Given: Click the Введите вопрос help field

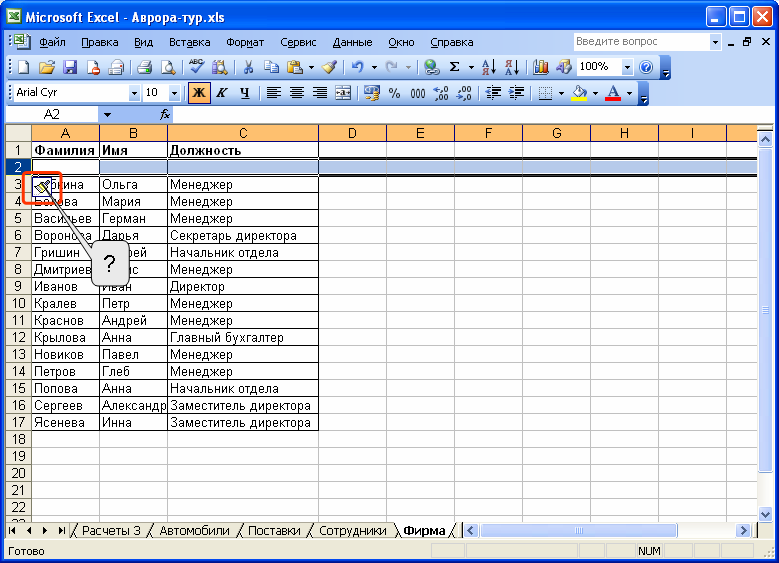Looking at the screenshot, I should coord(641,42).
